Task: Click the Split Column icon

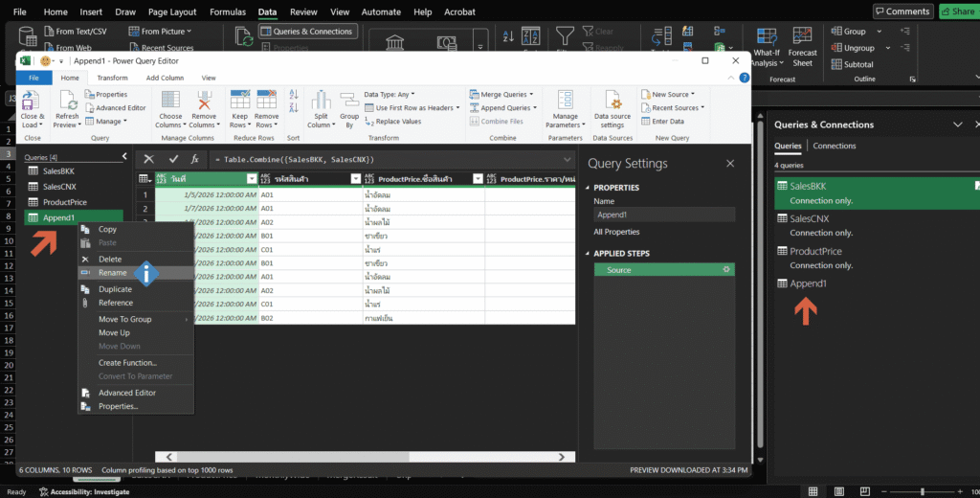Action: pyautogui.click(x=322, y=101)
